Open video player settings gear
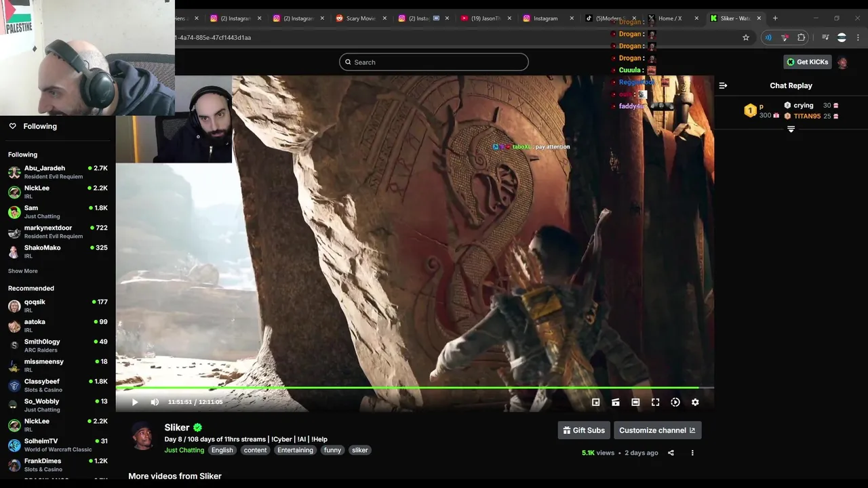The width and height of the screenshot is (868, 488). (x=695, y=402)
